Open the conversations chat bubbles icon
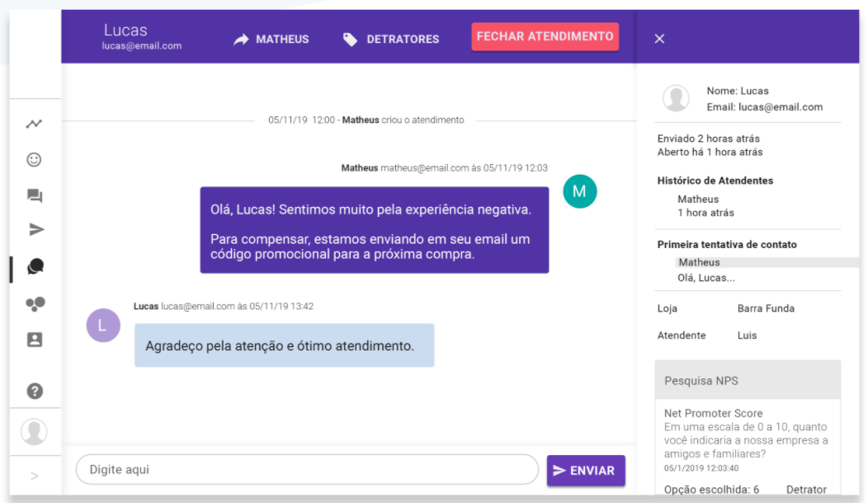 34,196
